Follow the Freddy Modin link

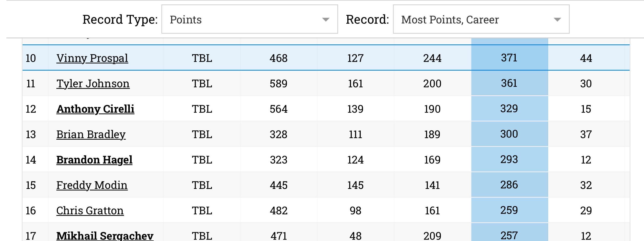92,185
